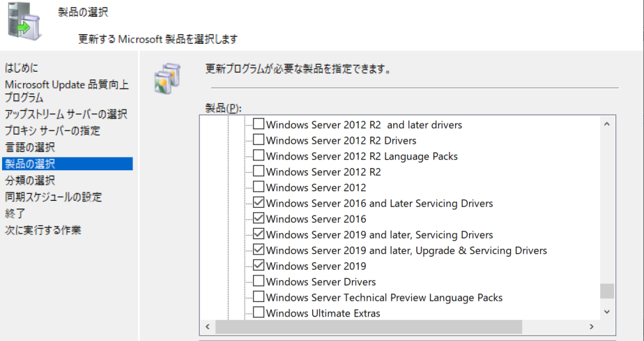The image size is (644, 341).
Task: Open アップストリーム サーバーの選択 step
Action: pyautogui.click(x=66, y=114)
